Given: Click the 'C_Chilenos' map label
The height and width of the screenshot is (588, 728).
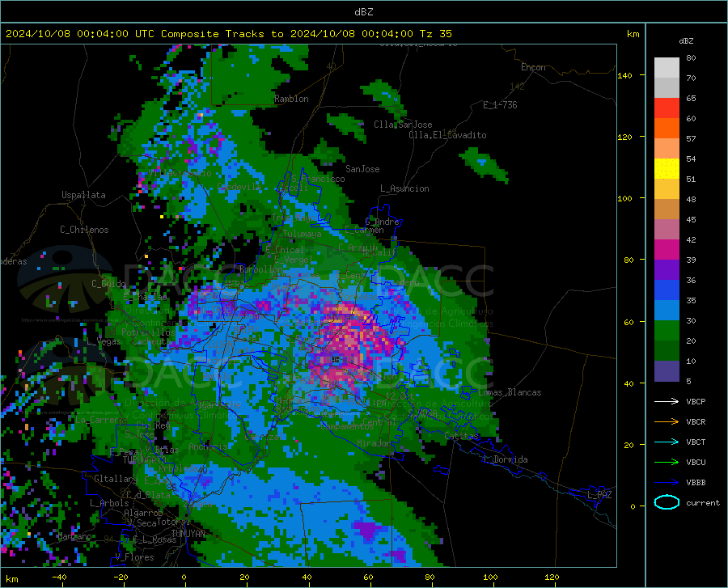Looking at the screenshot, I should coord(84,230).
